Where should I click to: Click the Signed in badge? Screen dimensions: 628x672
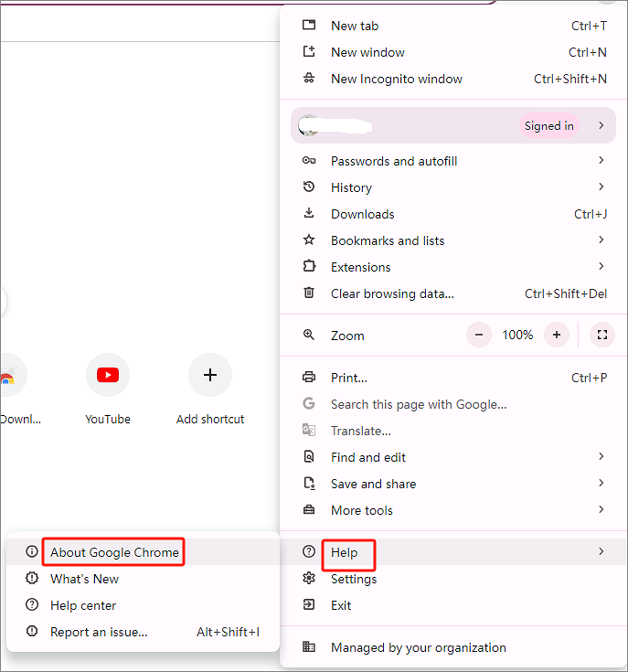pos(549,125)
